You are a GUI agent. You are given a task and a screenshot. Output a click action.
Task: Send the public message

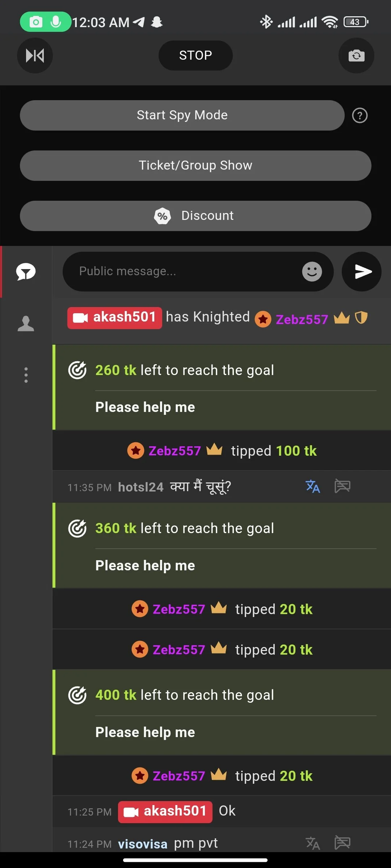362,272
